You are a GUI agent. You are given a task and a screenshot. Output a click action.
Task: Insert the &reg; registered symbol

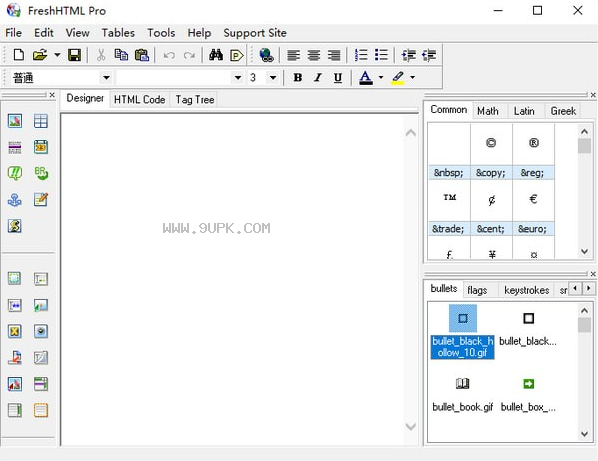[x=533, y=152]
